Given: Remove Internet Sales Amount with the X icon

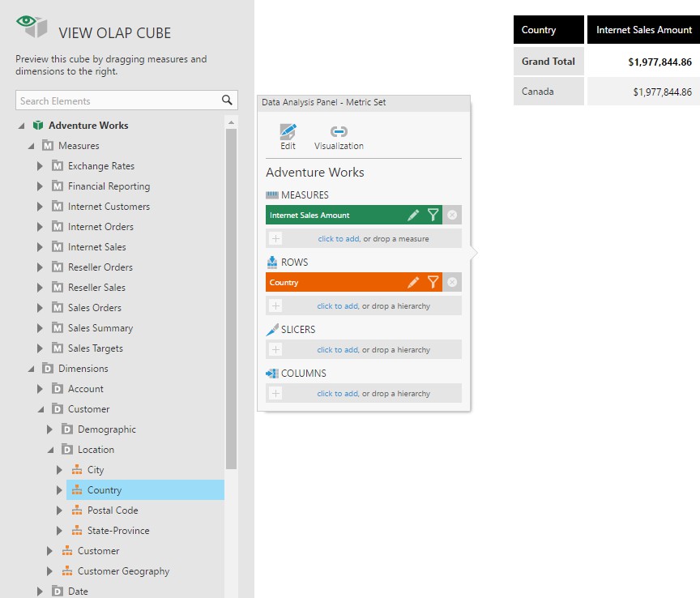Looking at the screenshot, I should [x=452, y=216].
